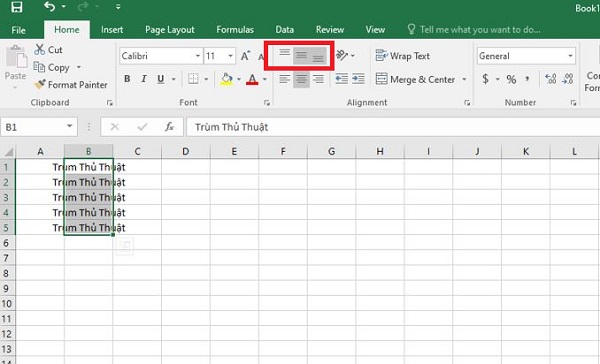Select the column D header
600x364 pixels.
click(186, 151)
